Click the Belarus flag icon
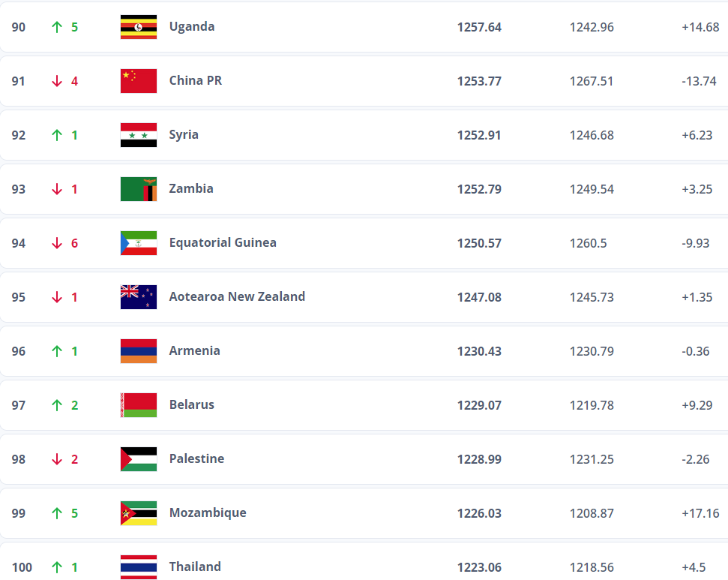This screenshot has width=728, height=580. pos(139,405)
